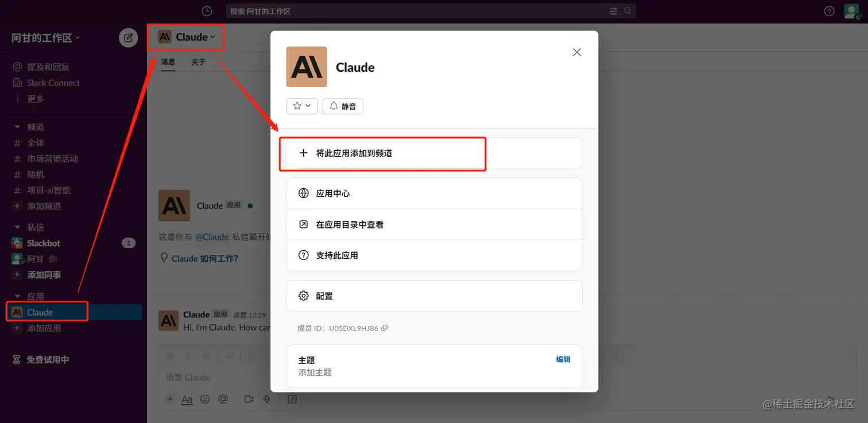The height and width of the screenshot is (423, 868).
Task: Click 将此应用添加到频道 option
Action: [x=434, y=153]
